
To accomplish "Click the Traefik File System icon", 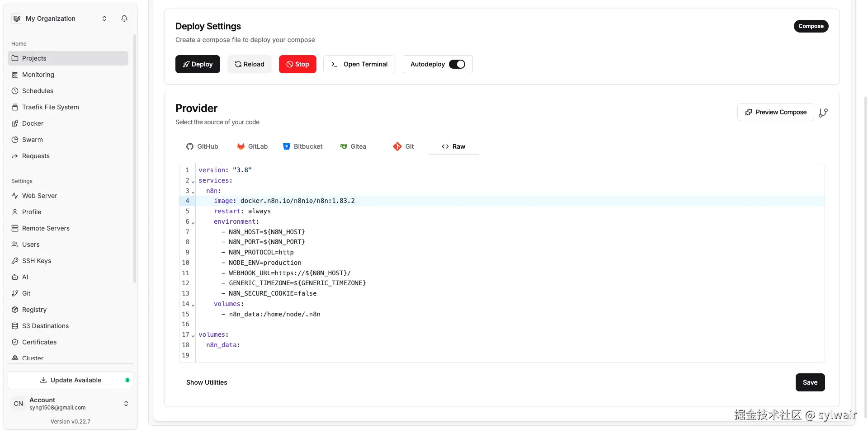I will (15, 107).
